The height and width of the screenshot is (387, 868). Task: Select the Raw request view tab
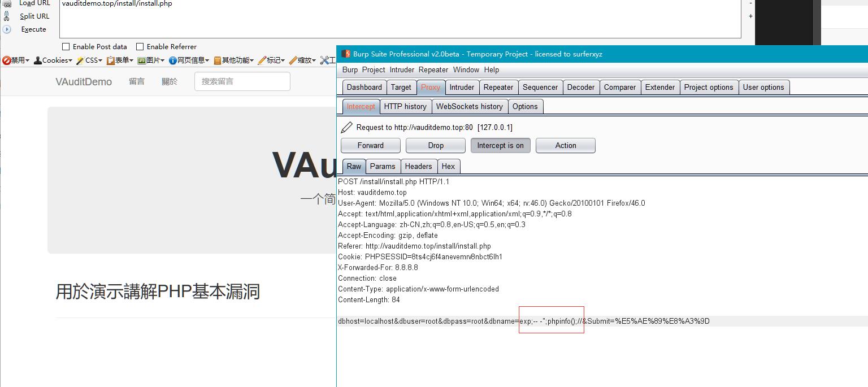[x=354, y=167]
